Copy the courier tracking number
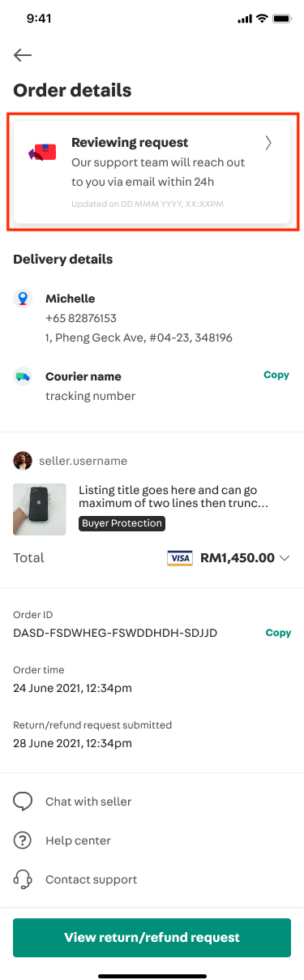Image resolution: width=304 pixels, height=980 pixels. (276, 376)
